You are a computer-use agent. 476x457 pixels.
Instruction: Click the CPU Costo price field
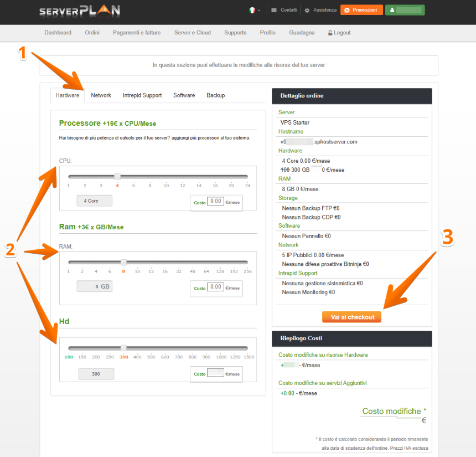(x=215, y=202)
